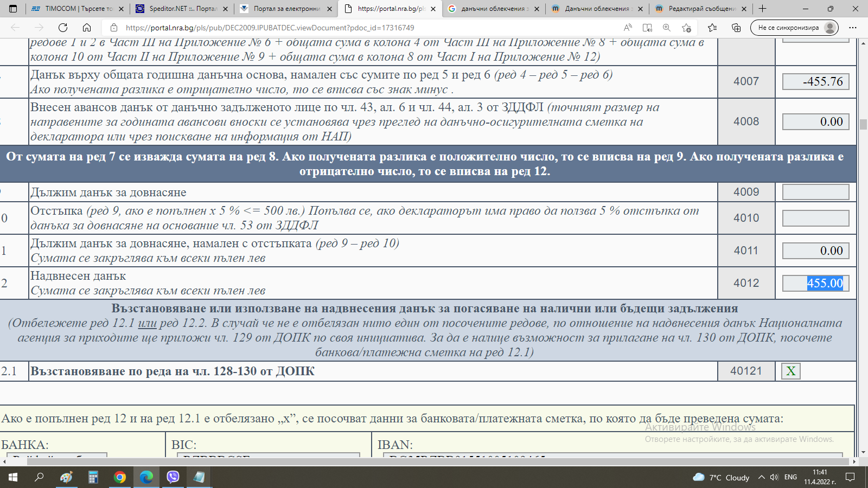
Task: Click the zoom magnifier icon in address bar
Action: click(x=667, y=28)
